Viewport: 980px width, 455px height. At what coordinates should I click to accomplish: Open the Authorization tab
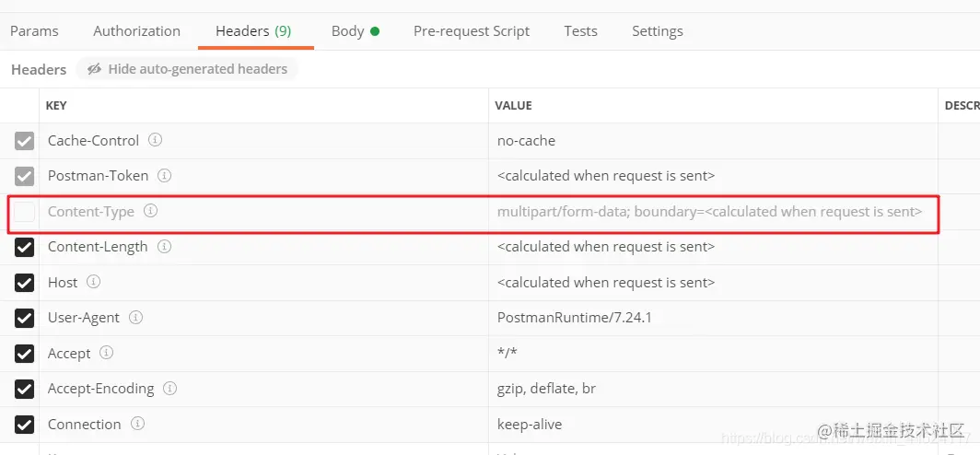coord(136,31)
